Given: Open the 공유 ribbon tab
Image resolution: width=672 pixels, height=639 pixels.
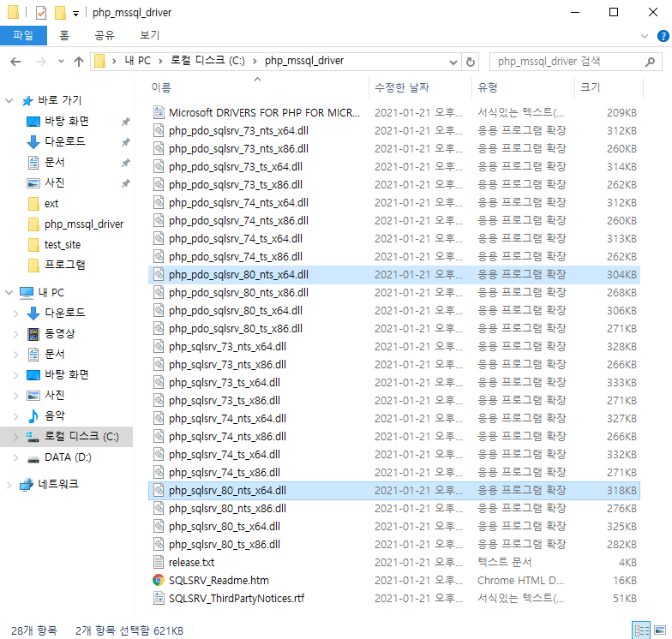Looking at the screenshot, I should [x=105, y=35].
